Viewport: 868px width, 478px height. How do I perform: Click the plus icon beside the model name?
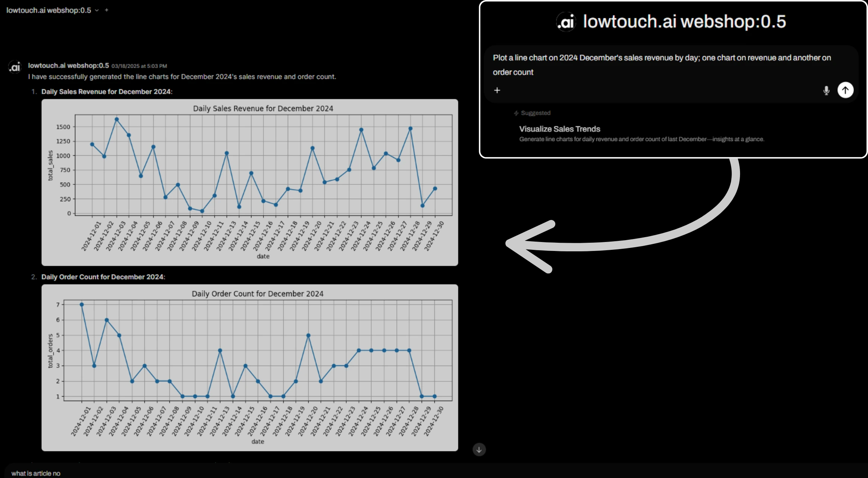click(x=107, y=10)
